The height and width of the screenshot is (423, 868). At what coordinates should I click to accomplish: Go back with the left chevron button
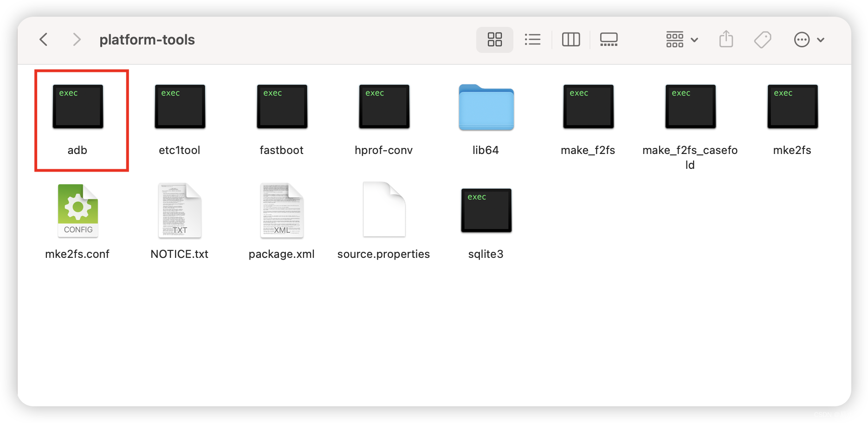(x=44, y=39)
